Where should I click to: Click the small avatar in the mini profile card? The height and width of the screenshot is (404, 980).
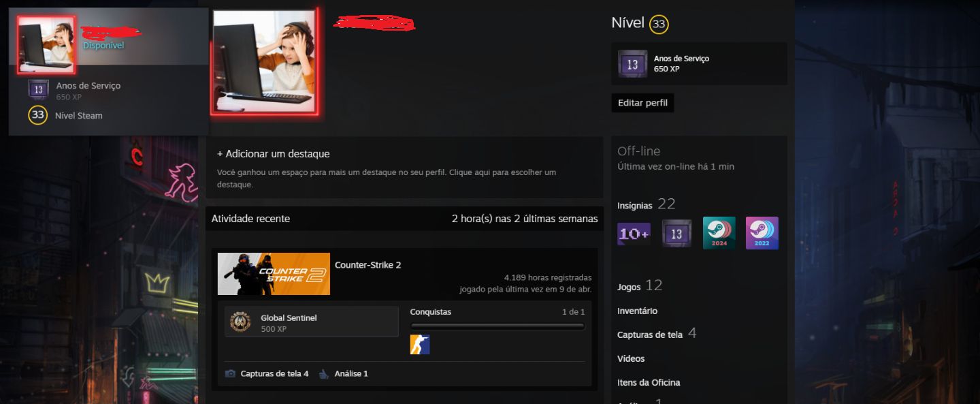pos(46,44)
